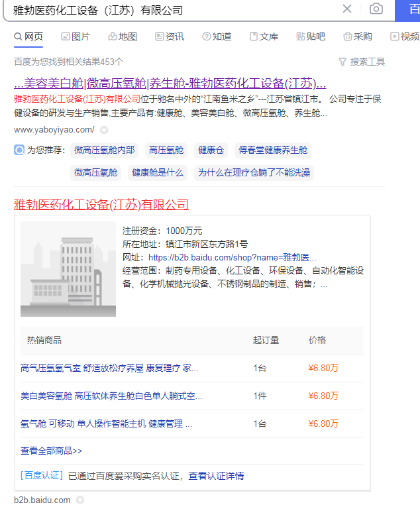Open 搜索工具 filter options
This screenshot has width=420, height=507.
pyautogui.click(x=362, y=62)
